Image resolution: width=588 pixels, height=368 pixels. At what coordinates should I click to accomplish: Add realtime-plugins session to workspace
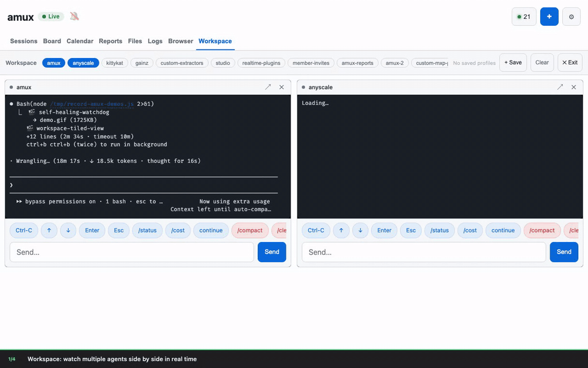click(x=261, y=63)
